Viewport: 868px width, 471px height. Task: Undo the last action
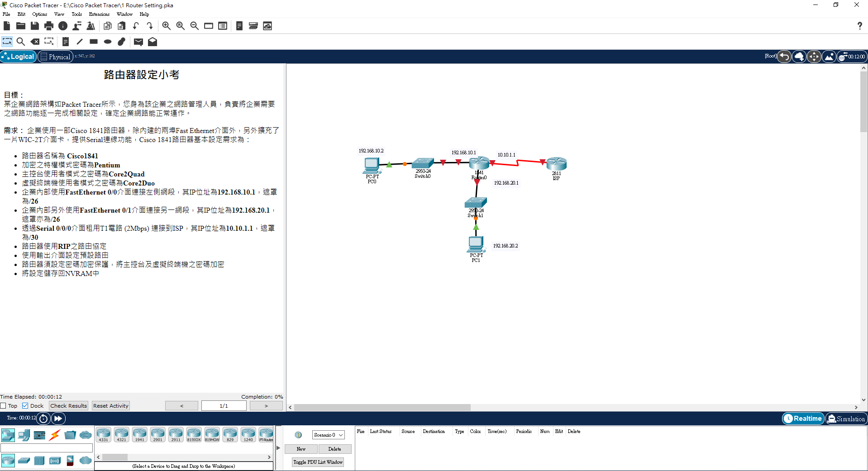pos(136,26)
